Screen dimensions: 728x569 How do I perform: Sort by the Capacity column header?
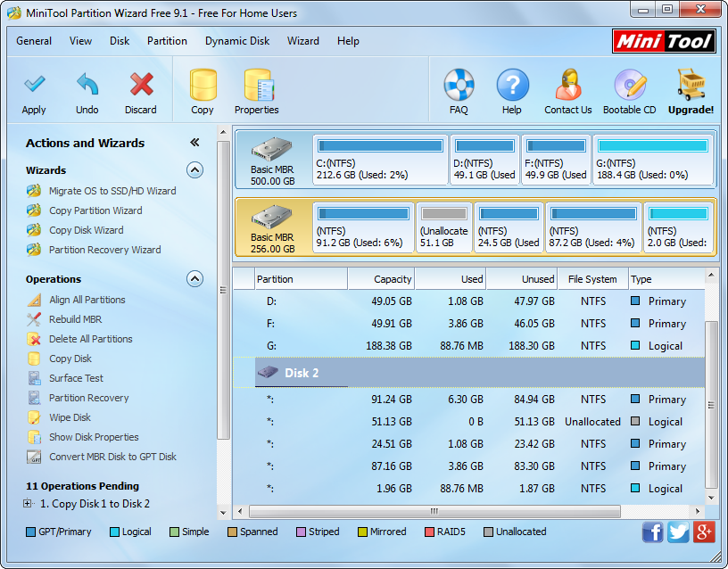[381, 279]
